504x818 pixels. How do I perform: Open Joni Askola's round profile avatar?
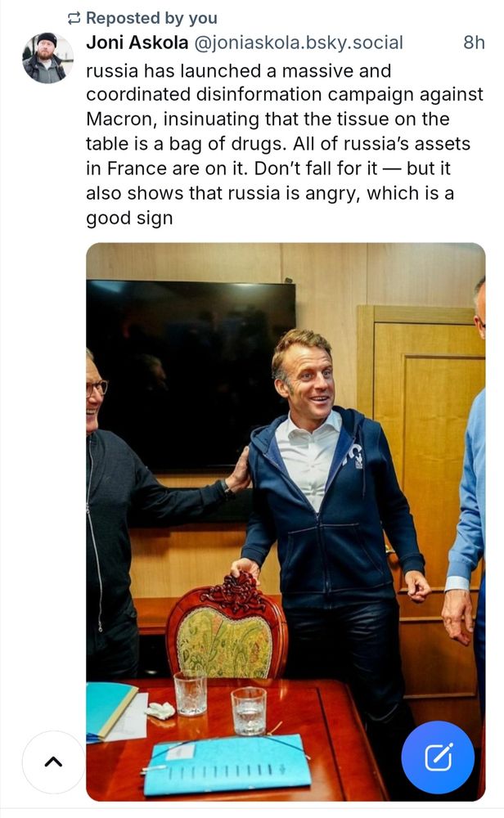47,58
